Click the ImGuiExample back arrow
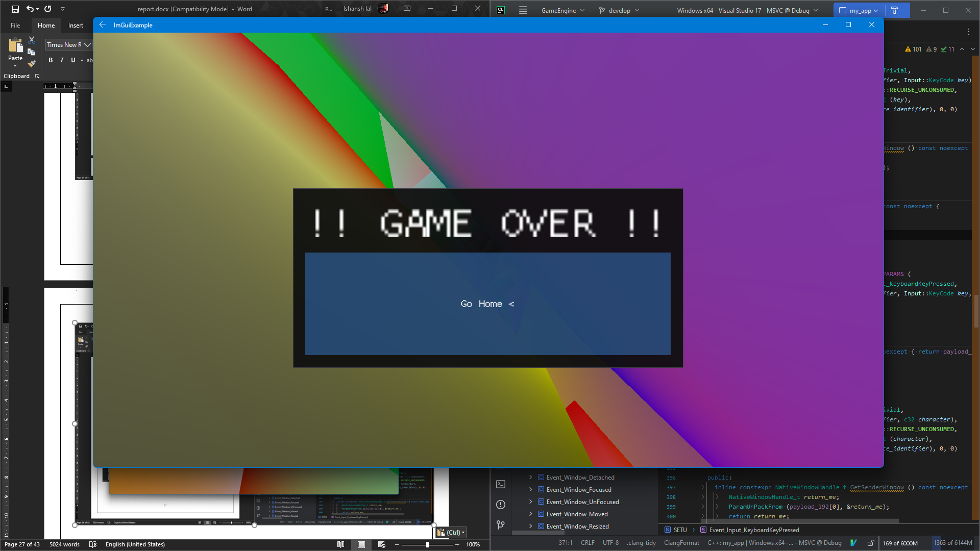980x551 pixels. point(103,25)
